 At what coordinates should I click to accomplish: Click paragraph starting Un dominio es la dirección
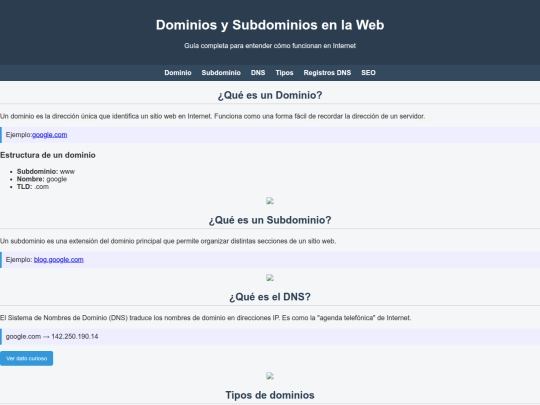click(212, 116)
